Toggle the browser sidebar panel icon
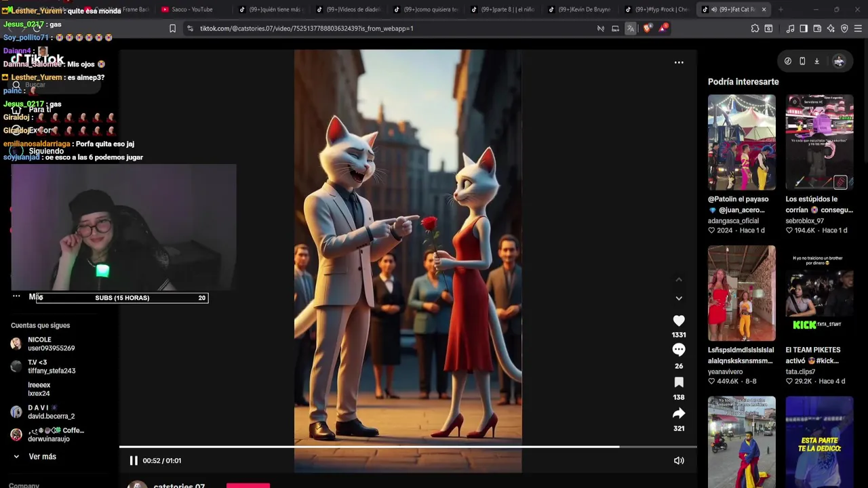Image resolution: width=868 pixels, height=488 pixels. pos(804,28)
